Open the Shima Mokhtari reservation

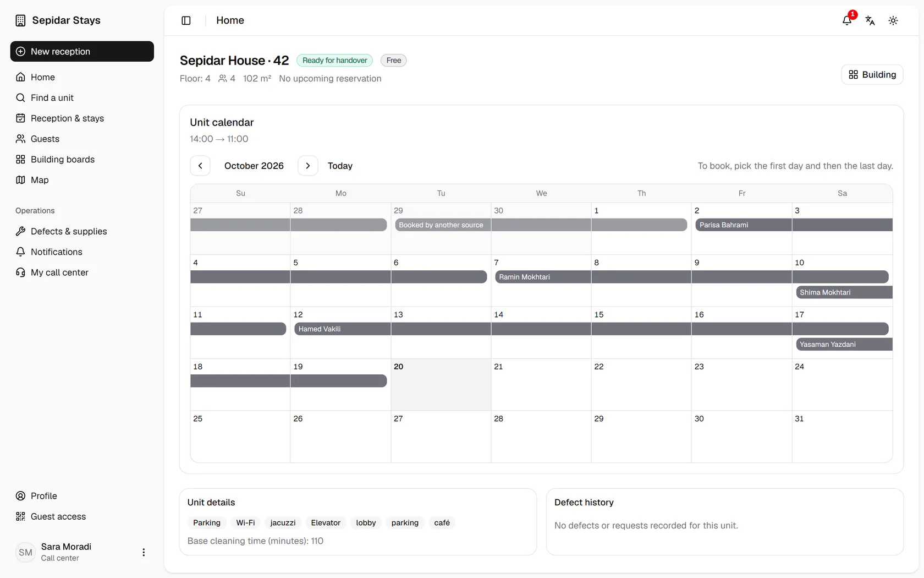pos(844,292)
